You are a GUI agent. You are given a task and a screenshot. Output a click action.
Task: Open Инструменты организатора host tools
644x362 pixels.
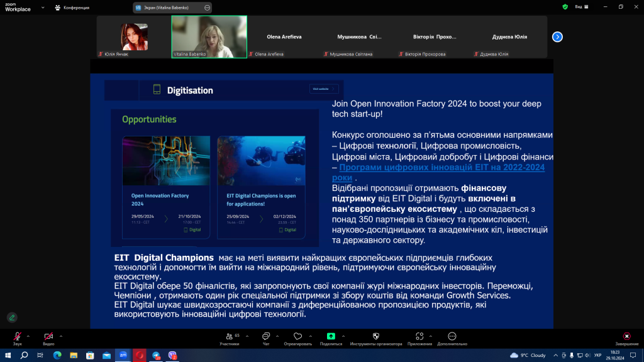[376, 339]
